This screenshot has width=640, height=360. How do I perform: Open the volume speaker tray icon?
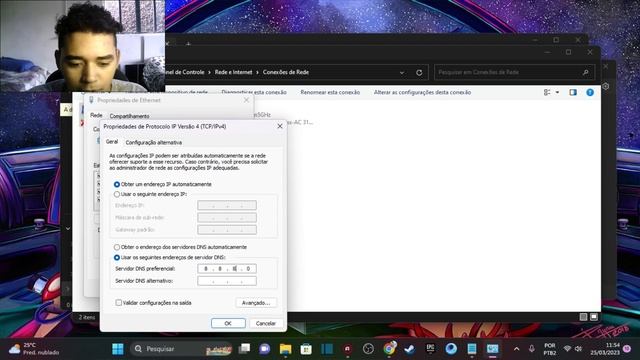click(x=578, y=349)
